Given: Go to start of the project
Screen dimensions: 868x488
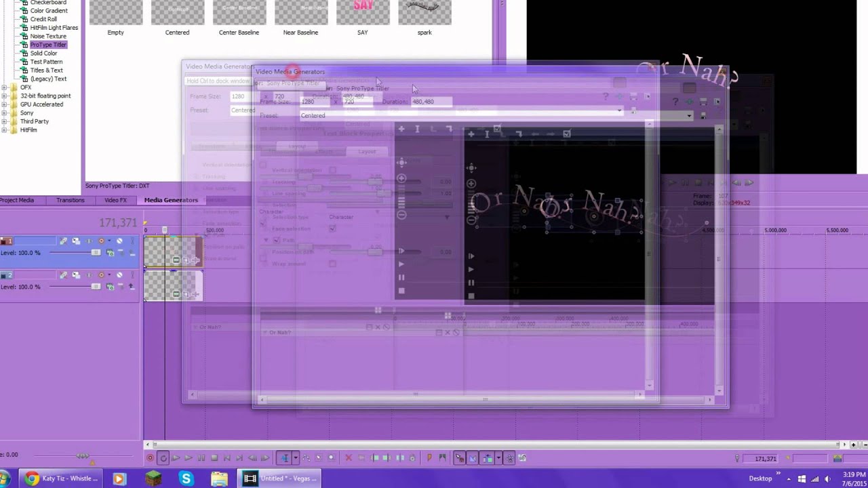Looking at the screenshot, I should (227, 458).
